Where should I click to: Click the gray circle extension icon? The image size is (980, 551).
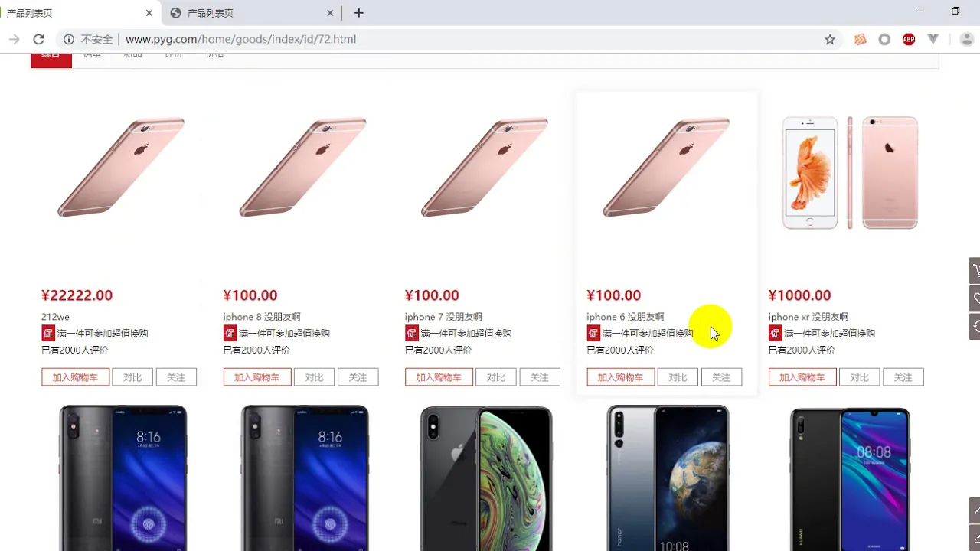tap(884, 39)
